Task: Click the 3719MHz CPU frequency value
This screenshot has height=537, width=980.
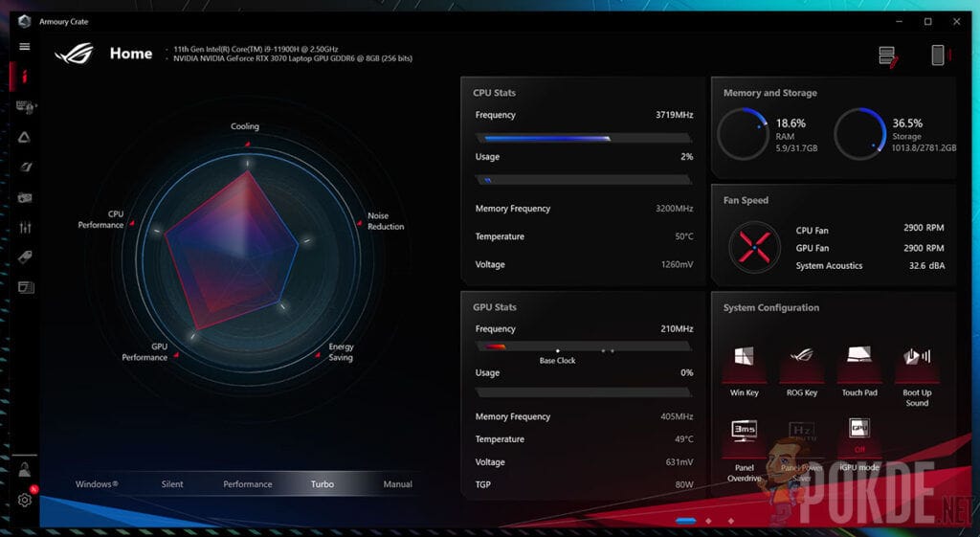Action: coord(675,115)
